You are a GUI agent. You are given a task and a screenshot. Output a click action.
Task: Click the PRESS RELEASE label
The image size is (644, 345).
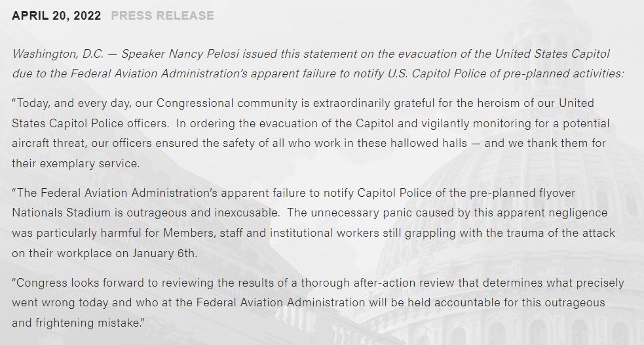(x=162, y=15)
